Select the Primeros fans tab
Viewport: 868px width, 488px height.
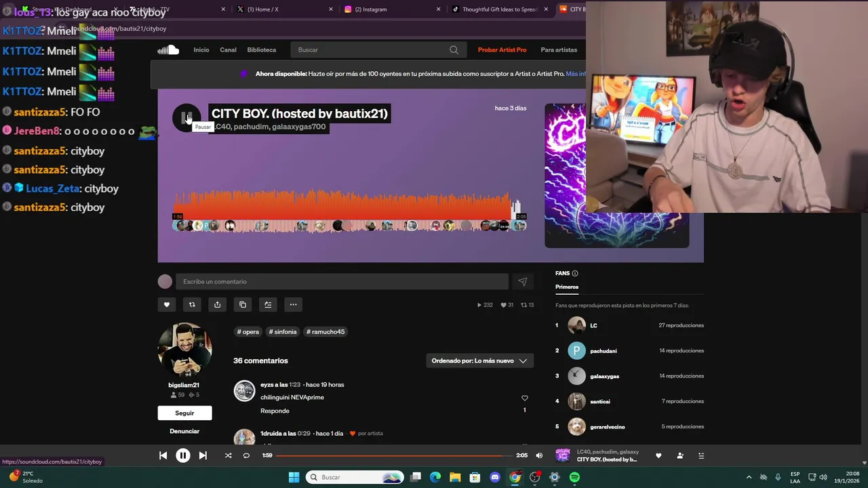(567, 287)
